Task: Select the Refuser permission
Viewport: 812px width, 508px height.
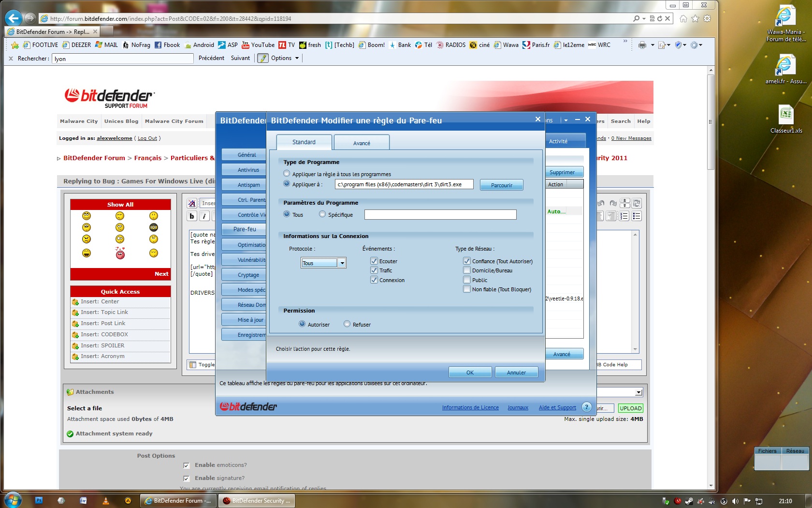Action: 347,324
